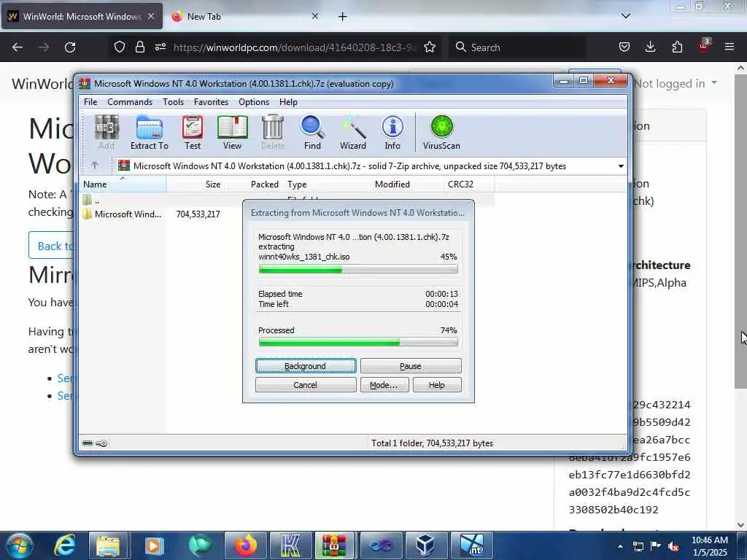
Task: Launch Internet Explorer from taskbar
Action: coord(64,545)
